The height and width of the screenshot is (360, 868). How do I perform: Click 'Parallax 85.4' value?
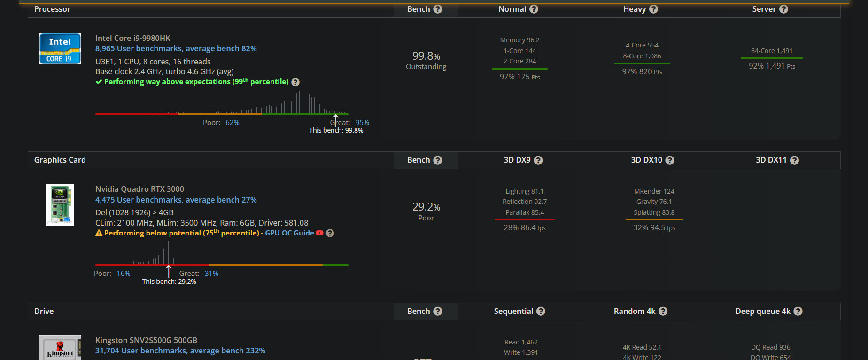click(x=525, y=212)
